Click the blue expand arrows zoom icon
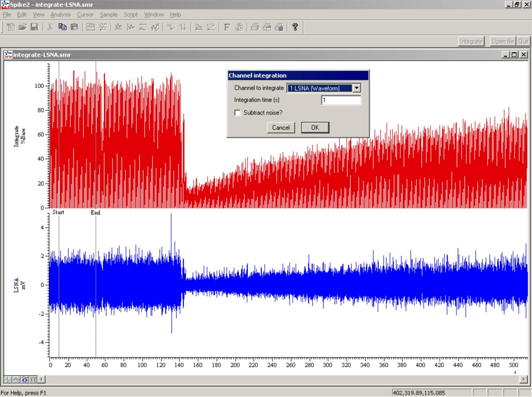 pyautogui.click(x=25, y=379)
